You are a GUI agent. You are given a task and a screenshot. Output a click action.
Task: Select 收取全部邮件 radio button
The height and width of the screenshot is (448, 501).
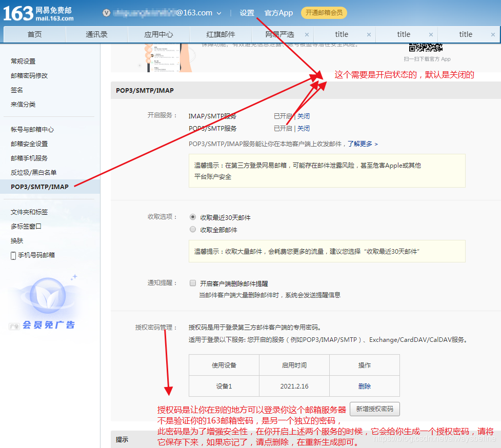(x=193, y=229)
